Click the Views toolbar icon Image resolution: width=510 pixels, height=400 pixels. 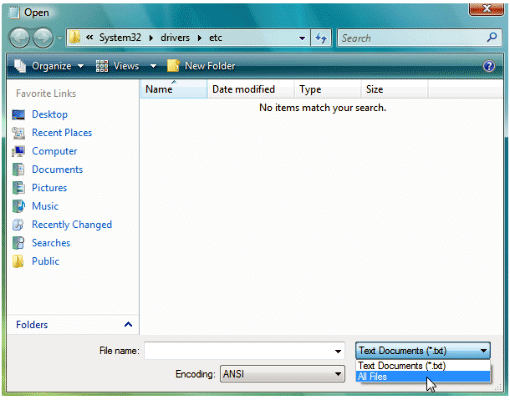102,66
